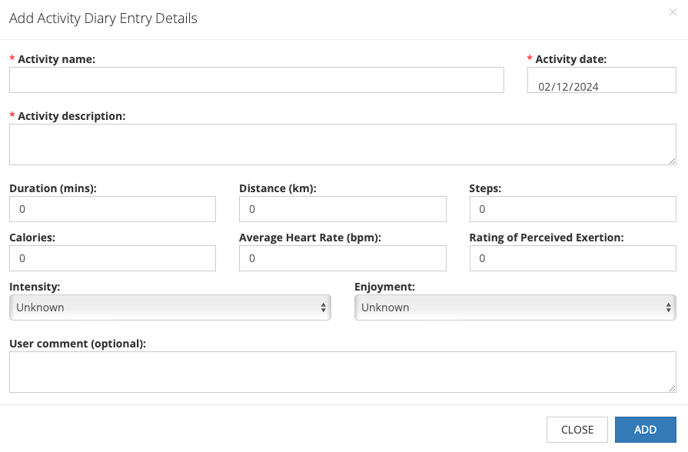The height and width of the screenshot is (452, 688).
Task: Click the "Activity name:" label text
Action: point(56,59)
